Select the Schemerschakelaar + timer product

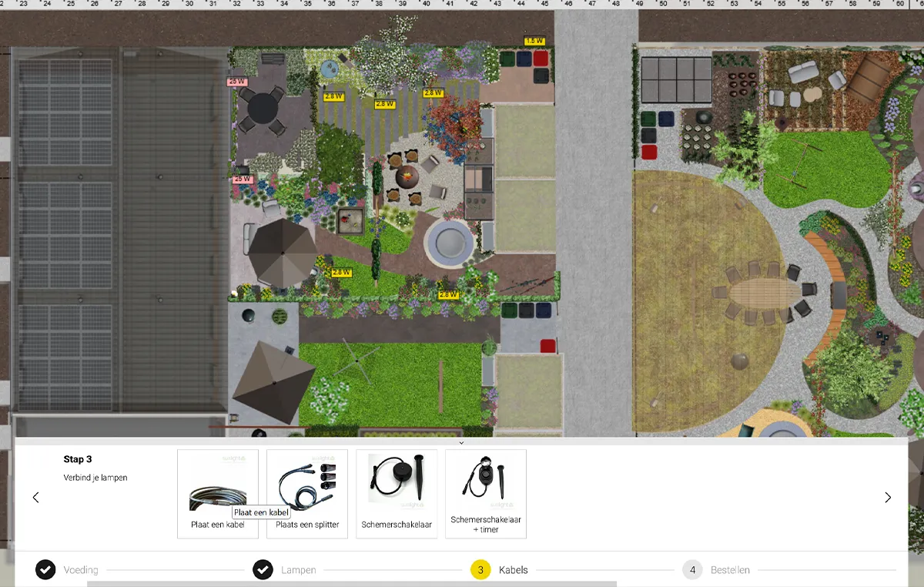coord(486,494)
